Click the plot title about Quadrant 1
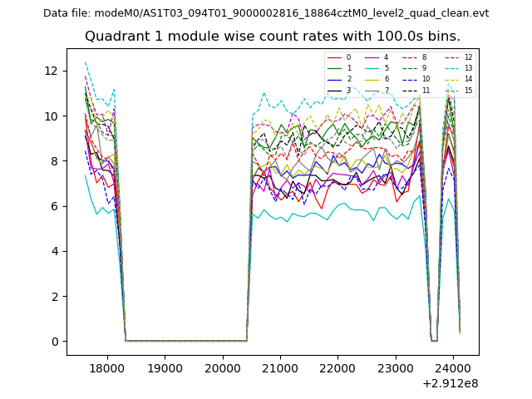The width and height of the screenshot is (532, 399). click(x=273, y=37)
